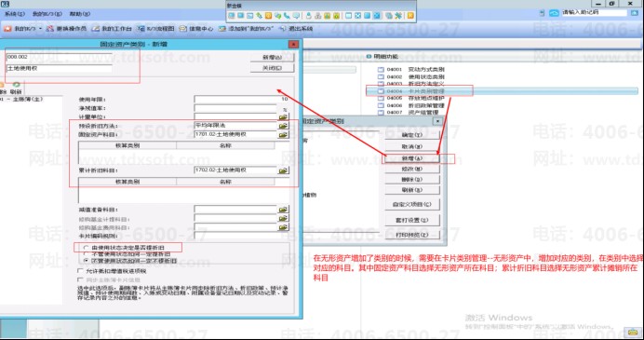Click the keyboard icon at the bottom-right corner
This screenshot has height=340, width=644.
point(632,332)
